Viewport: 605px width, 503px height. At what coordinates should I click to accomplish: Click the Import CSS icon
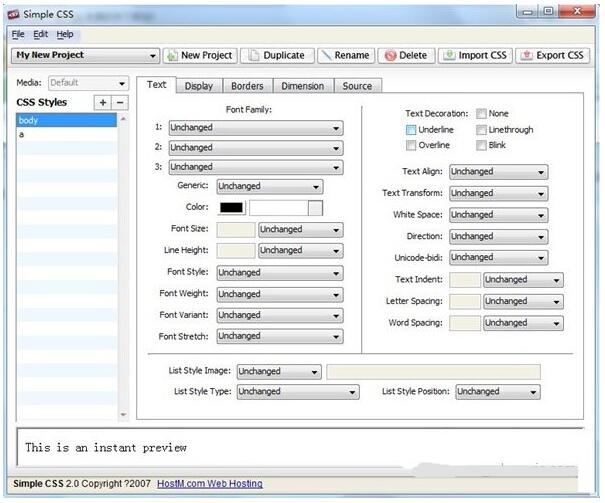449,55
